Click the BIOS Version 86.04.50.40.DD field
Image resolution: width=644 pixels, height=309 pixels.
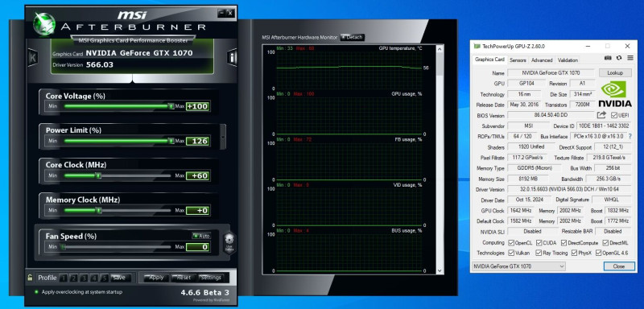551,115
